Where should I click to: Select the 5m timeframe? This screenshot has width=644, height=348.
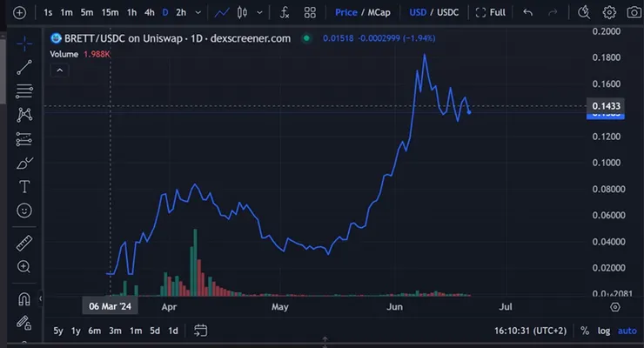(87, 13)
